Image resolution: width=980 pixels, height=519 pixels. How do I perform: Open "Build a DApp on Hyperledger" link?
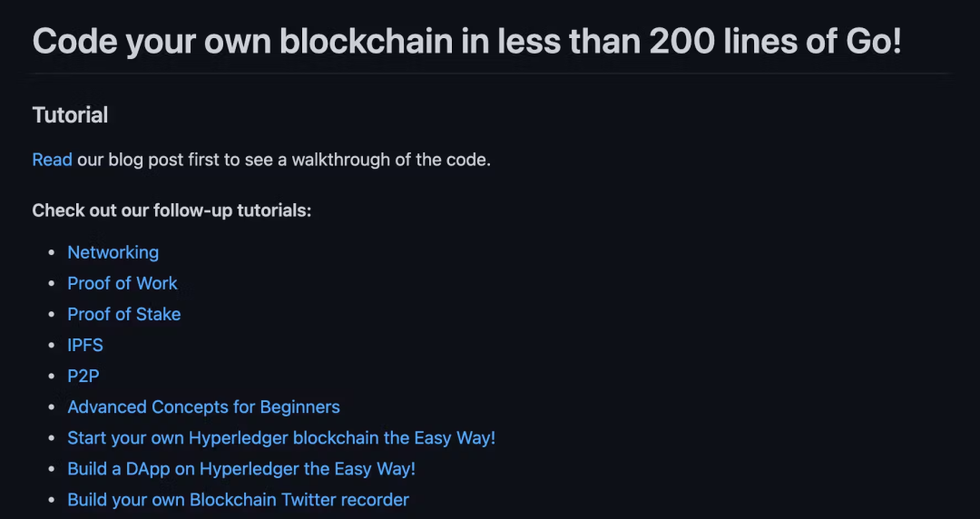(241, 469)
